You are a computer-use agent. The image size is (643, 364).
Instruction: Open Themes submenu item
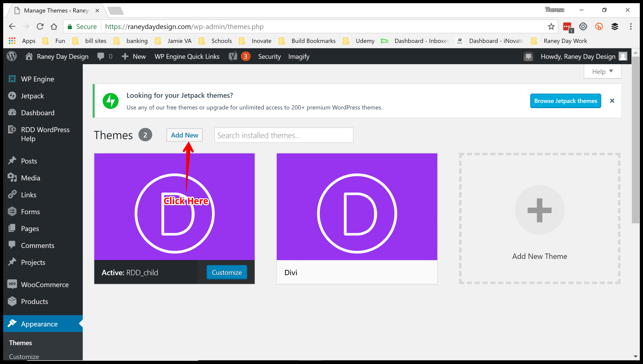[x=20, y=343]
